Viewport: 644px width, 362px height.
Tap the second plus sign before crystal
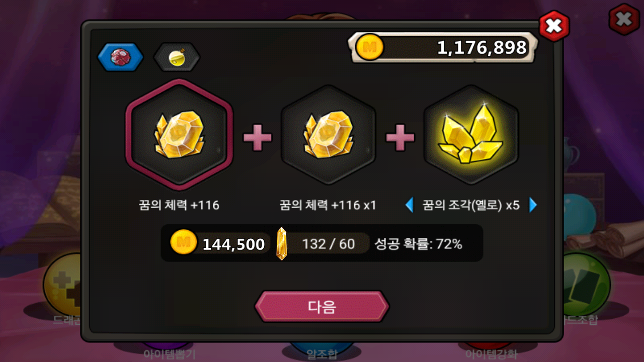(x=400, y=137)
